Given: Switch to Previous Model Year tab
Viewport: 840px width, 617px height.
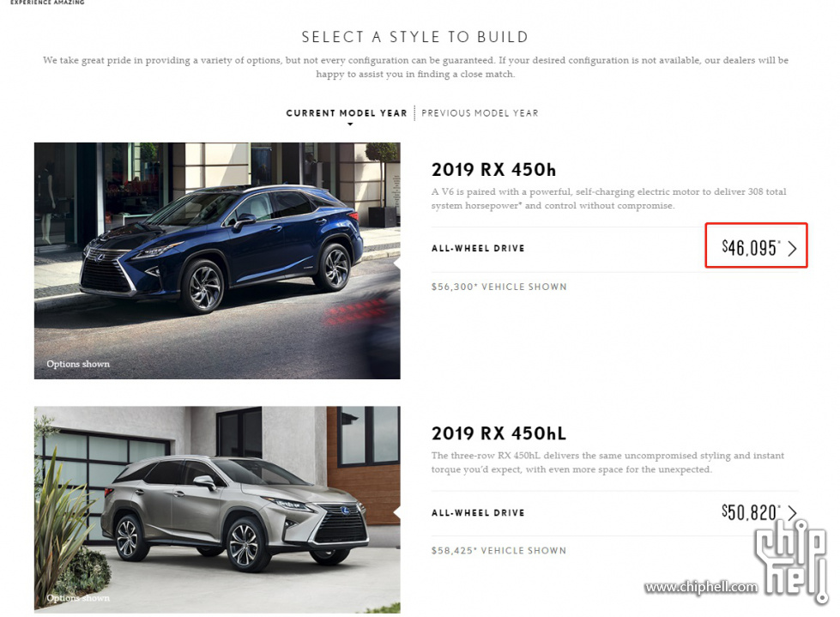Looking at the screenshot, I should (x=480, y=113).
